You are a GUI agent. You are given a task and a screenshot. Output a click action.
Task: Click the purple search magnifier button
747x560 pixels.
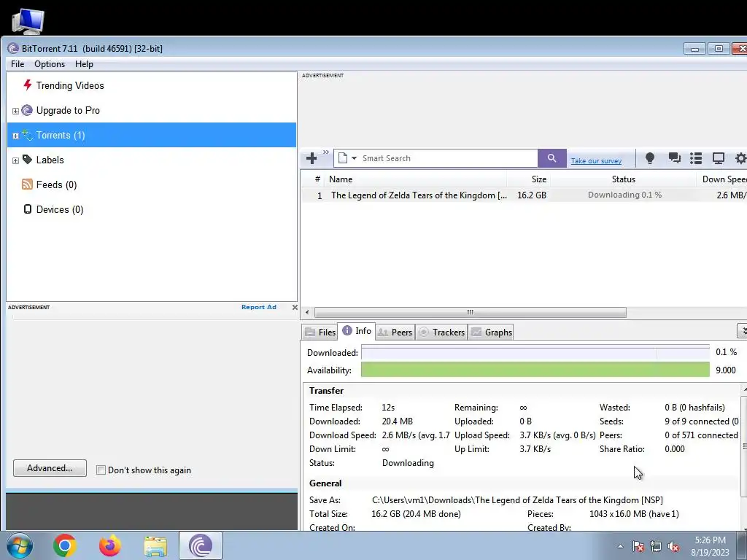(x=551, y=158)
